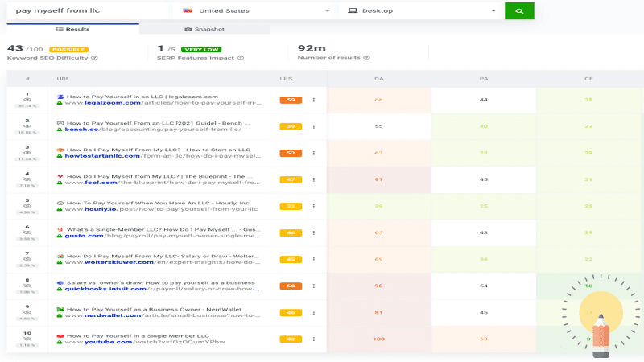644x362 pixels.
Task: Open more options for howtostartanllc.com row
Action: [x=314, y=153]
